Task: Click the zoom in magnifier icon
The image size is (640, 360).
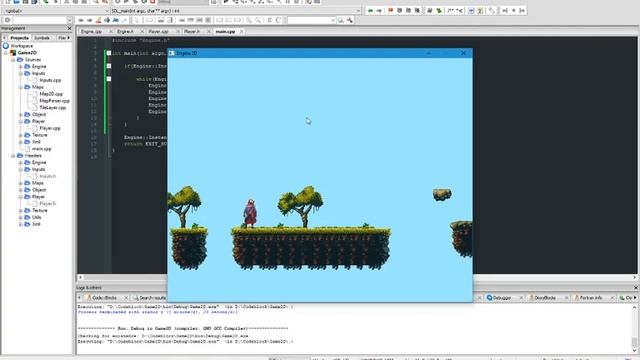Action: tap(249, 20)
